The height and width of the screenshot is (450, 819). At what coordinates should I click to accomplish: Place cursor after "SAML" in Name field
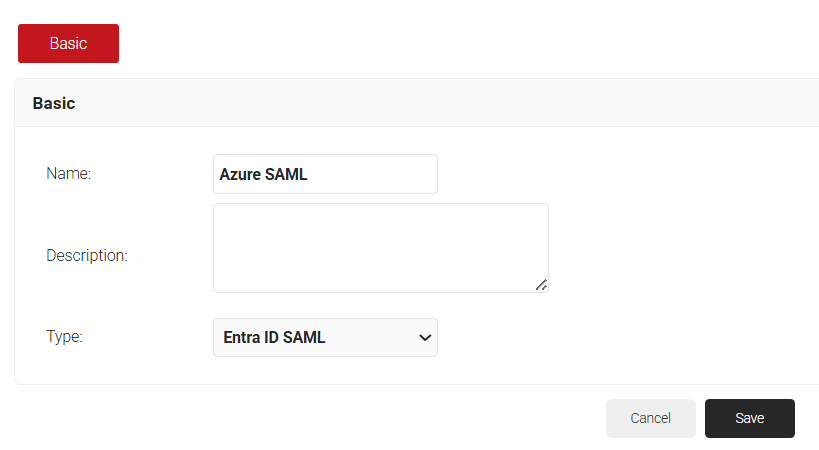pos(310,174)
